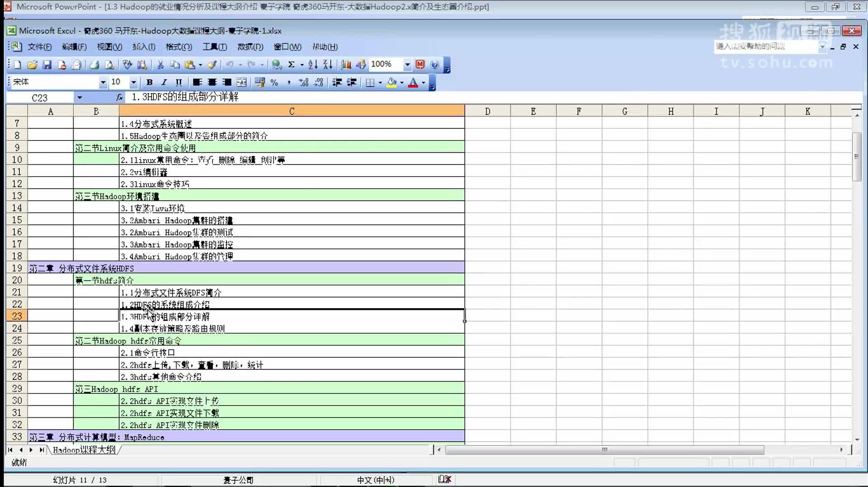868x487 pixels.
Task: Sort the data ascending with the A-Z icon
Action: point(312,65)
